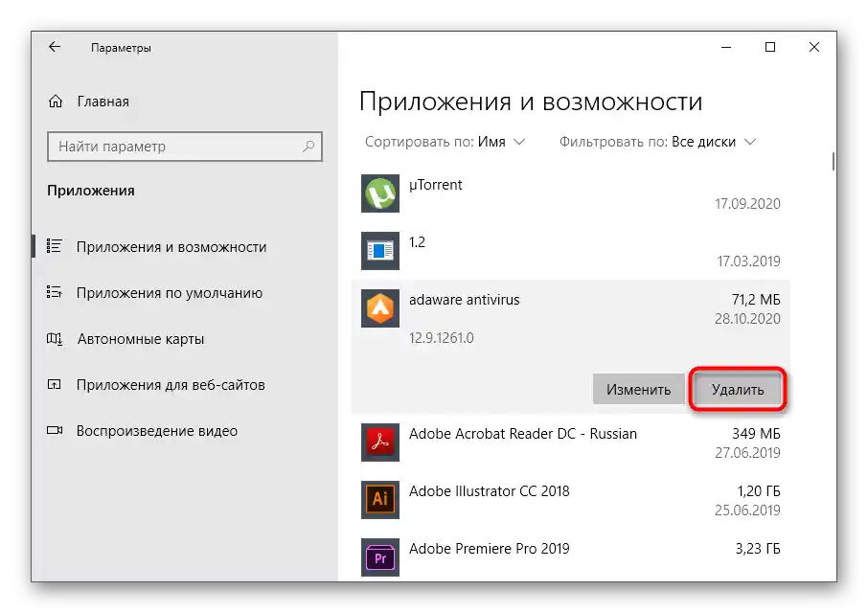The height and width of the screenshot is (613, 868).
Task: Click the Adobe Illustrator Ai icon
Action: pyautogui.click(x=380, y=500)
